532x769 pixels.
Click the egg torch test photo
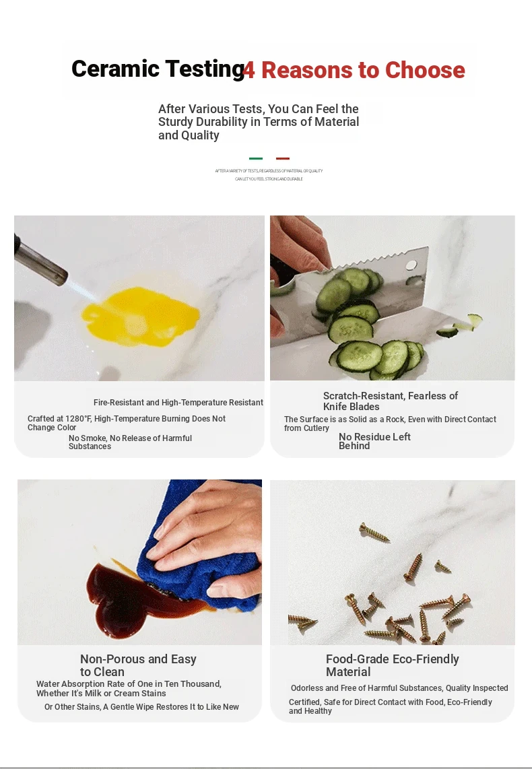139,298
